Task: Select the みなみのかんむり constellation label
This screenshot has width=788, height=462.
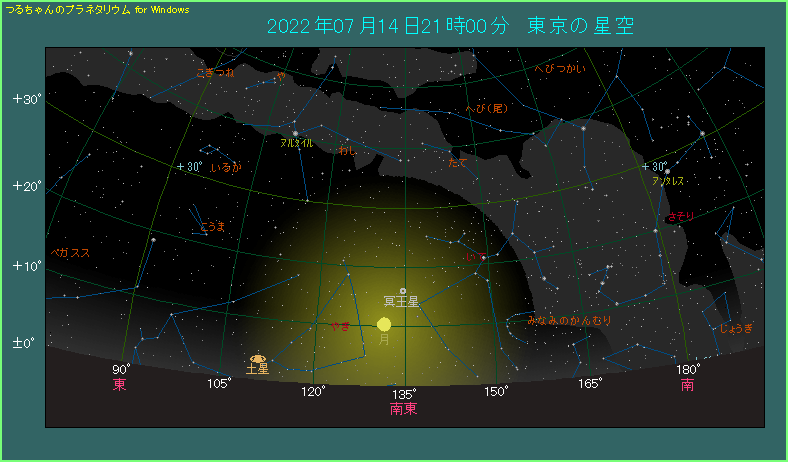Action: (569, 321)
